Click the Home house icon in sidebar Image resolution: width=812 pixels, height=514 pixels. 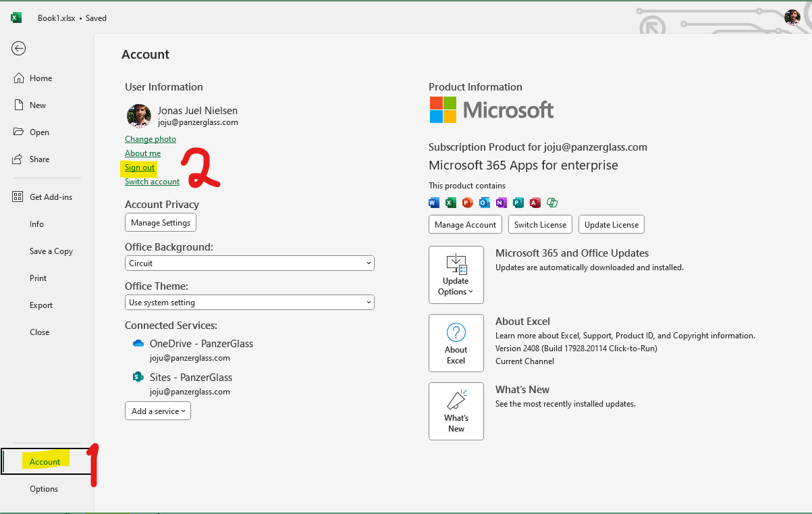19,78
